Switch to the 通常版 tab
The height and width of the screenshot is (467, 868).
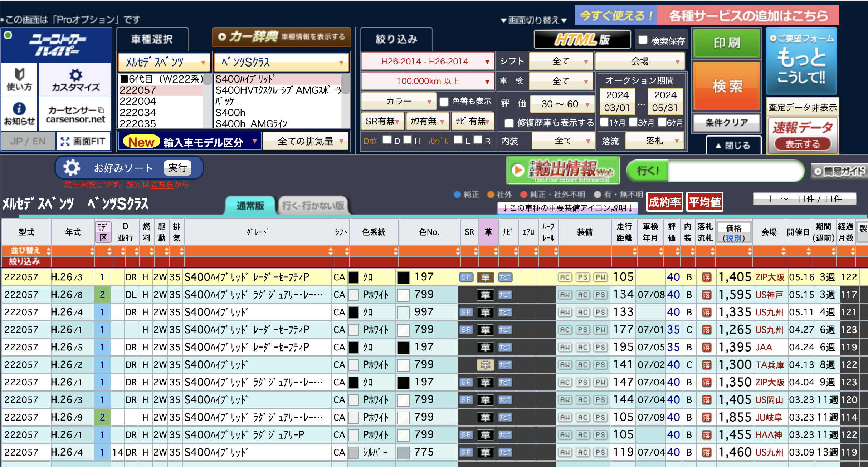coord(250,206)
